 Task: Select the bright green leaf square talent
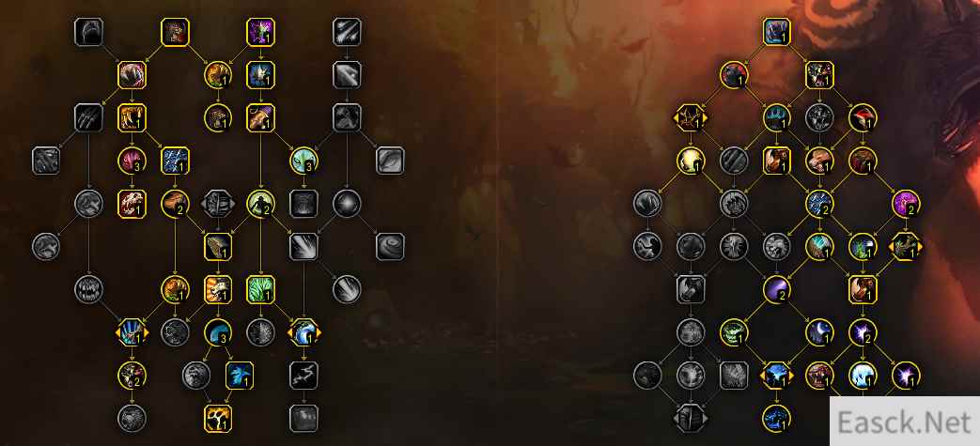coord(260,289)
